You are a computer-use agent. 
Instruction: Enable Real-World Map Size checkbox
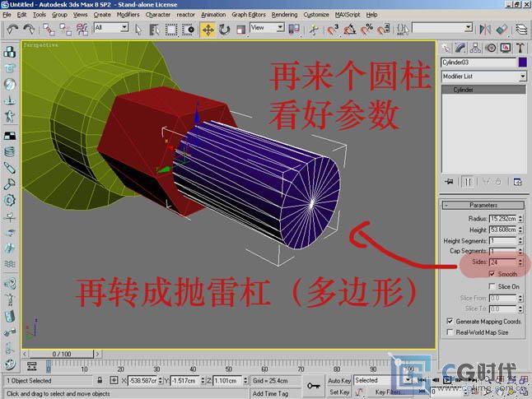pos(450,332)
